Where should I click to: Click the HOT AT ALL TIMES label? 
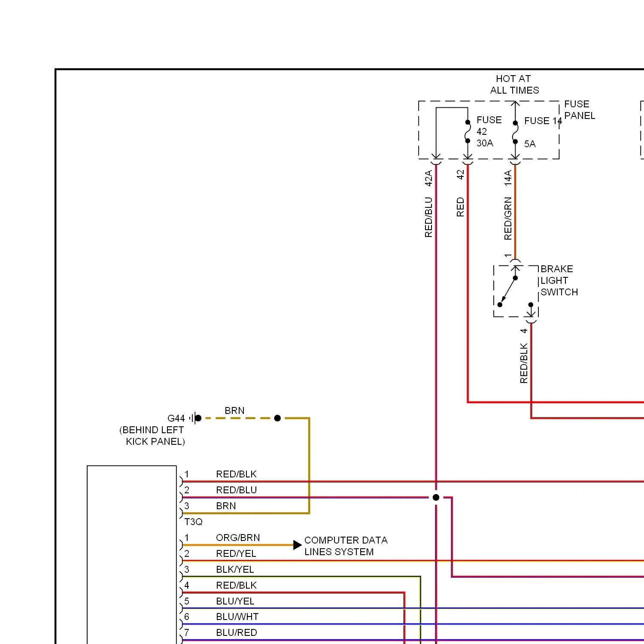(x=514, y=85)
